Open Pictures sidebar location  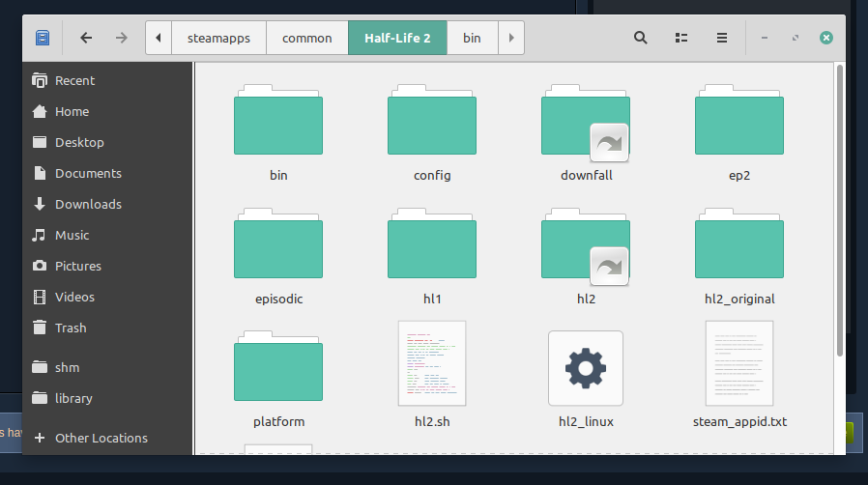coord(107,267)
